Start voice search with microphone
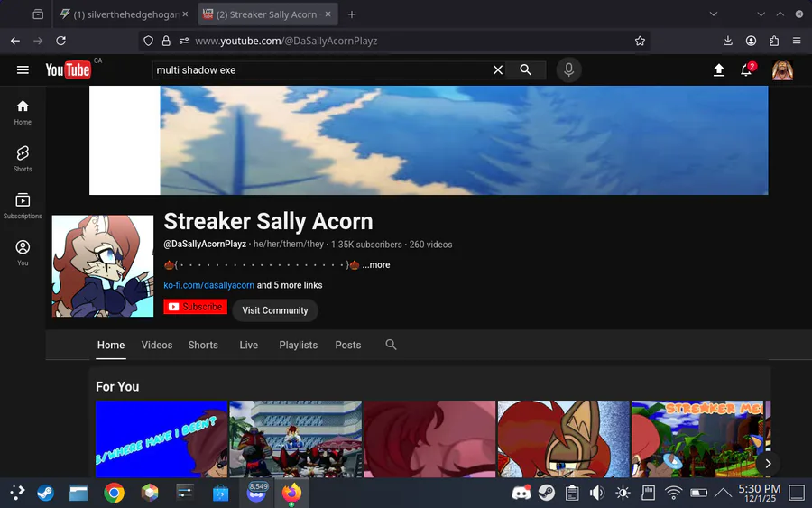The width and height of the screenshot is (812, 508). coord(568,69)
